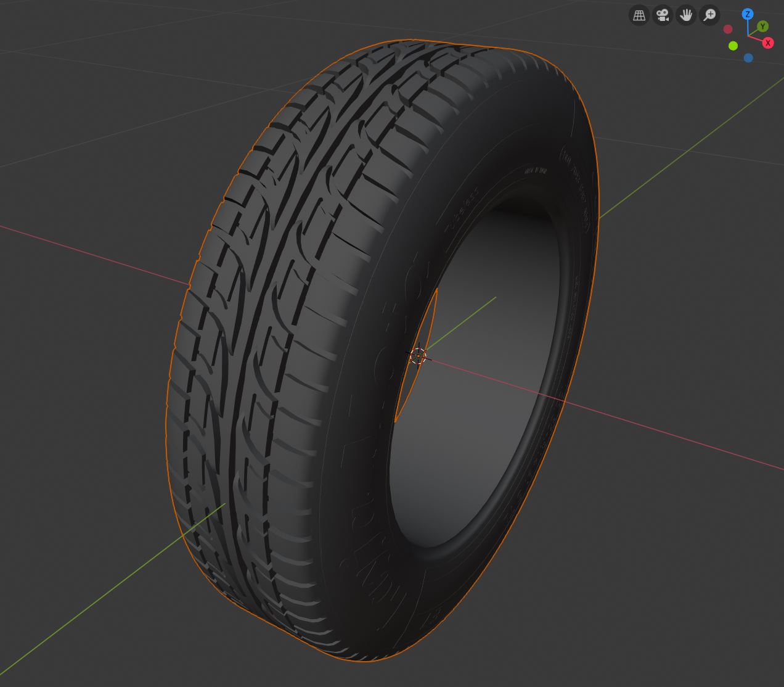784x687 pixels.
Task: Toggle perspective/orthographic view grid icon
Action: coord(639,15)
